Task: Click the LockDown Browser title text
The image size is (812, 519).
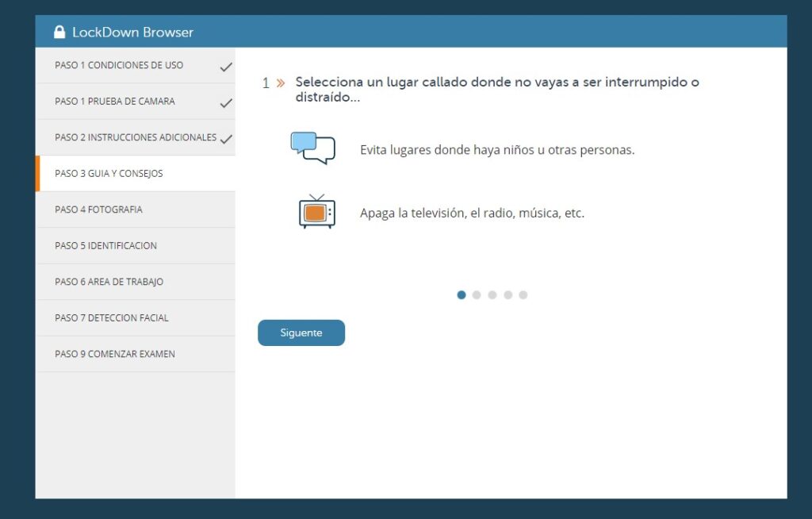Action: click(x=132, y=33)
